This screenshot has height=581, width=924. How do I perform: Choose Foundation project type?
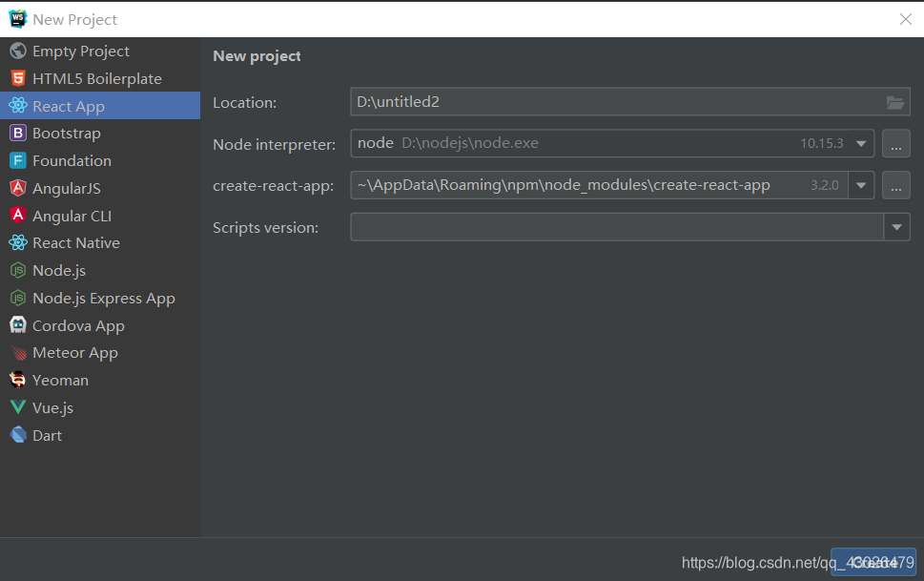(x=100, y=160)
